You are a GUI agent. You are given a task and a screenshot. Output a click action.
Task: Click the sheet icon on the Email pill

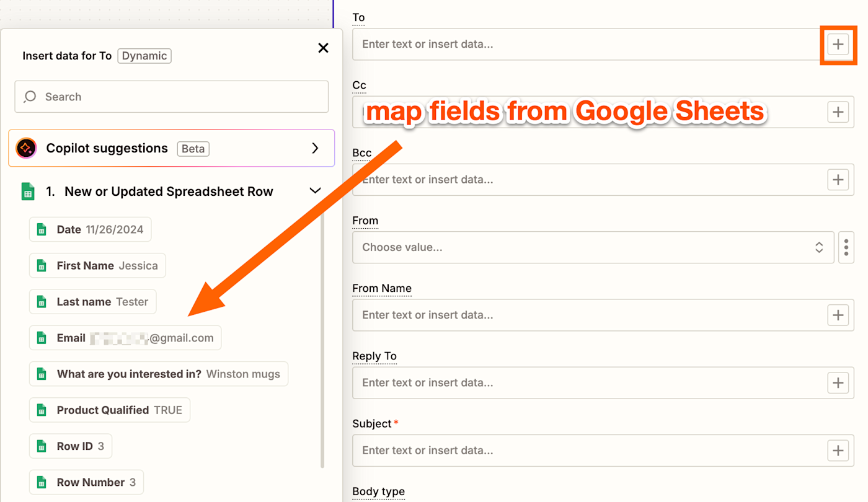click(42, 338)
